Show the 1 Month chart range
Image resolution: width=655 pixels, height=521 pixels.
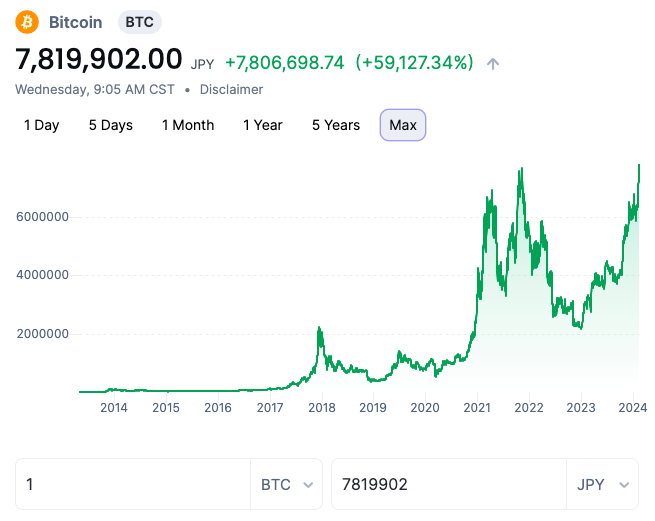coord(188,125)
